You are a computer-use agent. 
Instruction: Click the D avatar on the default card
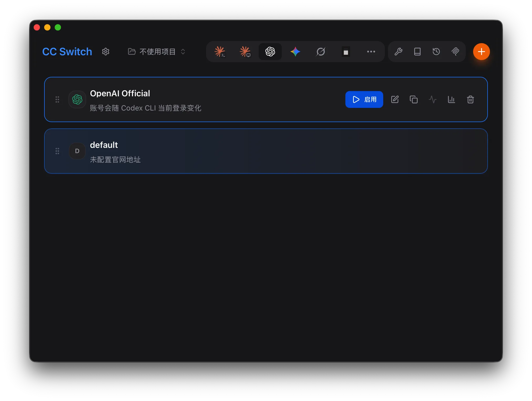pyautogui.click(x=77, y=151)
